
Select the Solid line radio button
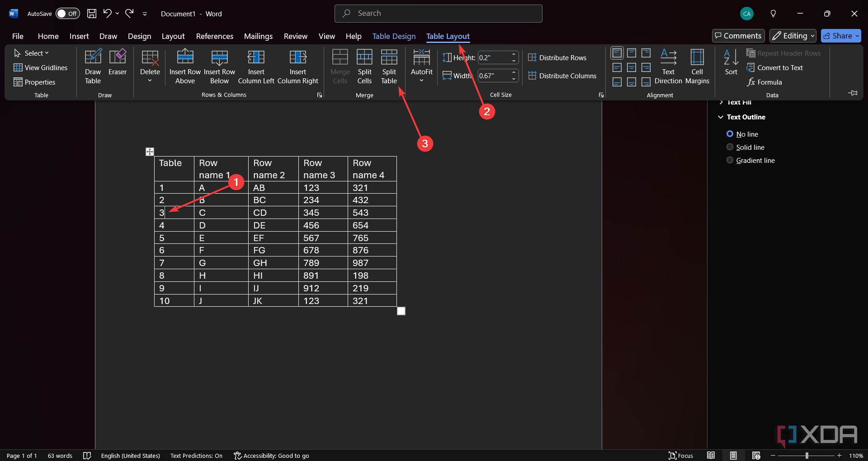[x=730, y=147]
